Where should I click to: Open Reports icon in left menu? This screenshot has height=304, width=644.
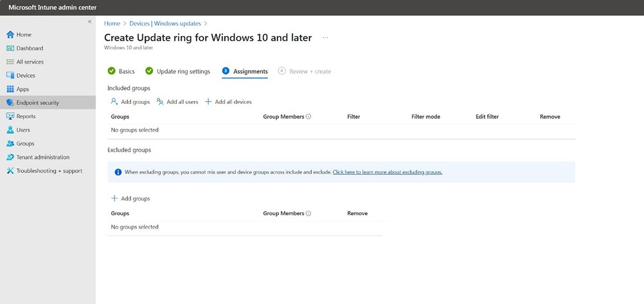[10, 117]
